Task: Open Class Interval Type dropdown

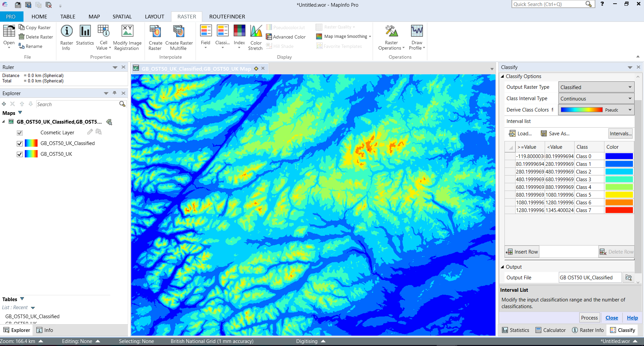Action: pos(596,98)
